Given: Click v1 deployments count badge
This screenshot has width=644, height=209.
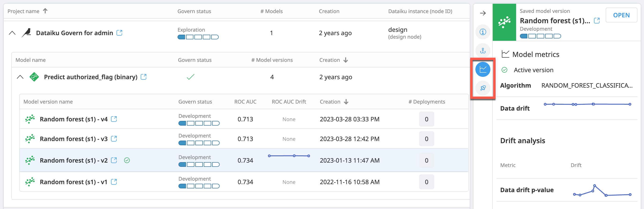Looking at the screenshot, I should tap(426, 182).
